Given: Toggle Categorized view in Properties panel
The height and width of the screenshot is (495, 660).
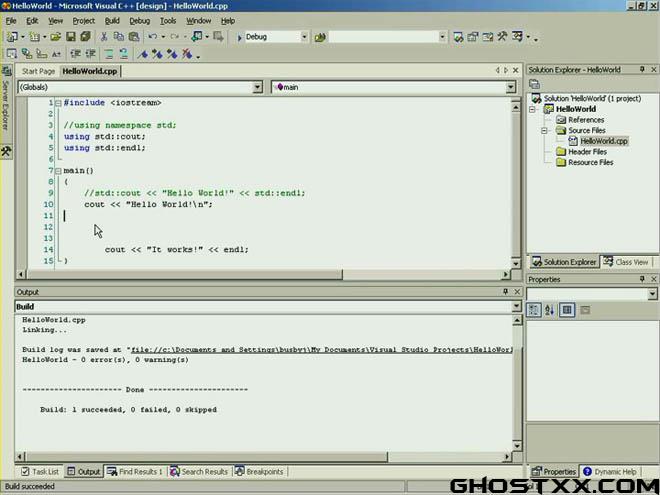Looking at the screenshot, I should (x=534, y=310).
